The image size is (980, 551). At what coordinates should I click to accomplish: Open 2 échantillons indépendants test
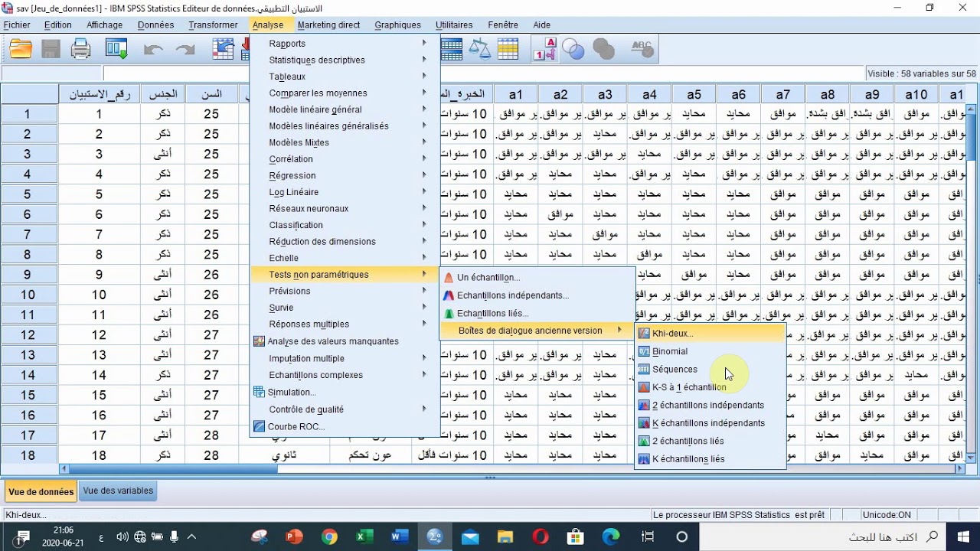pos(710,405)
